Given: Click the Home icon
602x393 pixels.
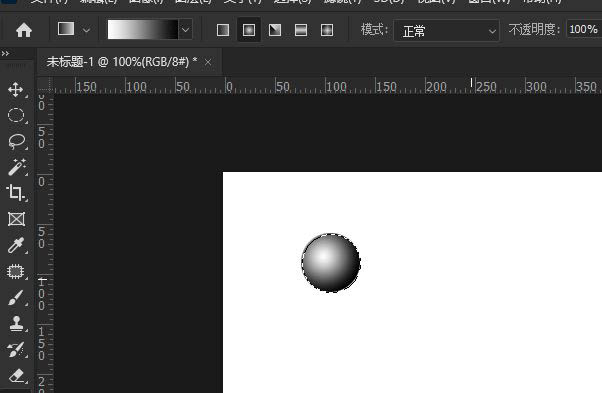Looking at the screenshot, I should coord(24,30).
